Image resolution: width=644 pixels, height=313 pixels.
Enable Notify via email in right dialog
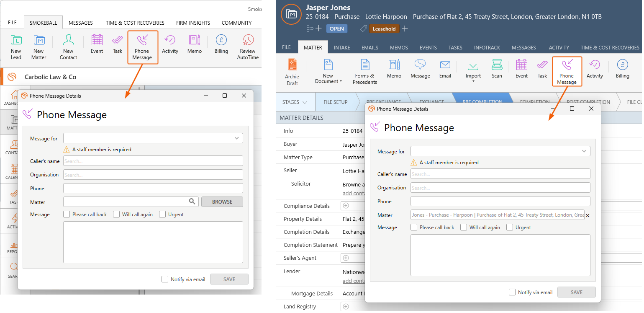512,292
